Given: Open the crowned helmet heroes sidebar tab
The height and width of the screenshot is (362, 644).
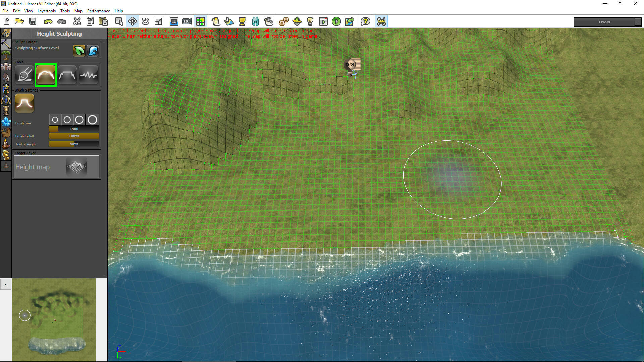Looking at the screenshot, I should tap(6, 88).
